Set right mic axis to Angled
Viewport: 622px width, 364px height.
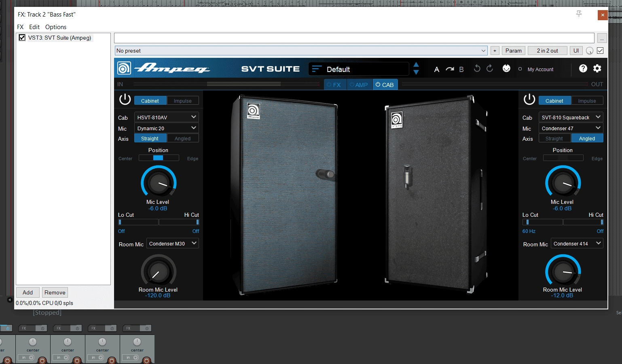(x=587, y=138)
